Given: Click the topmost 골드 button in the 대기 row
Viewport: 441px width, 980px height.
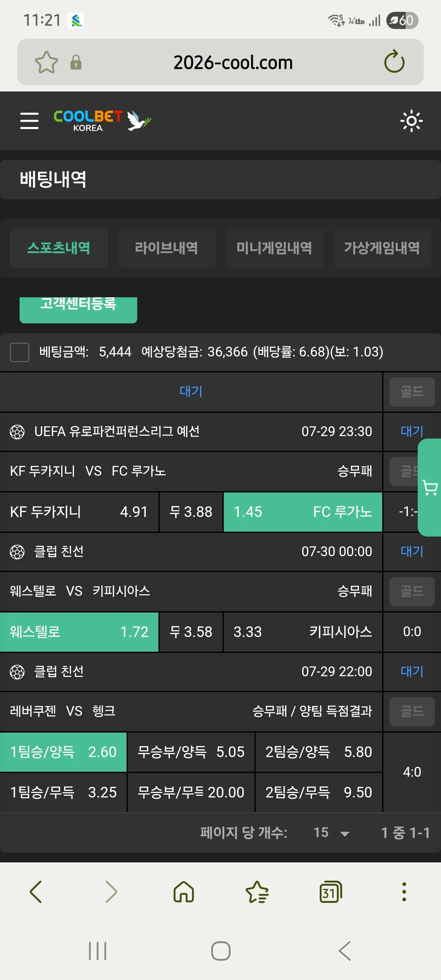Looking at the screenshot, I should pyautogui.click(x=412, y=392).
